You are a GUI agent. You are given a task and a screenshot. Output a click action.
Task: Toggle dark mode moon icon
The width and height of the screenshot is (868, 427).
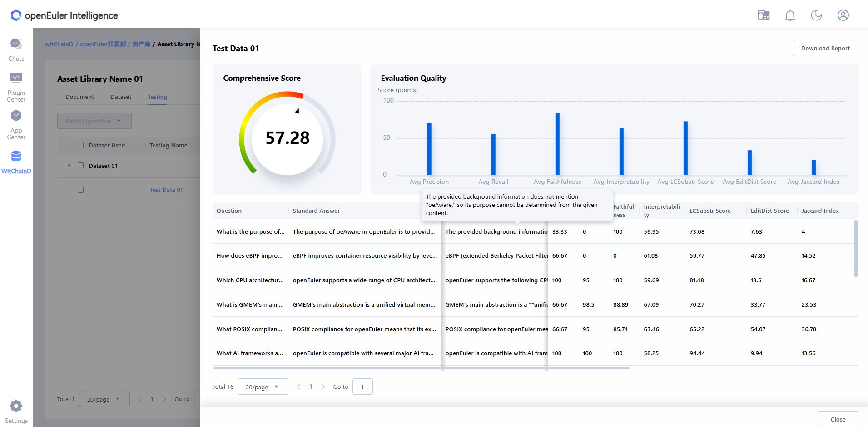(816, 15)
